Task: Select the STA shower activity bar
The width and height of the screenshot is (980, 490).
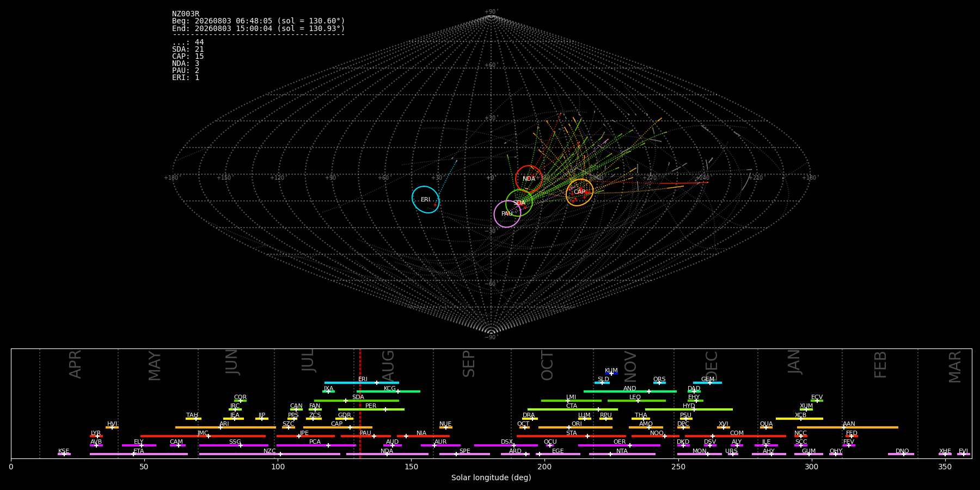Action: point(571,436)
